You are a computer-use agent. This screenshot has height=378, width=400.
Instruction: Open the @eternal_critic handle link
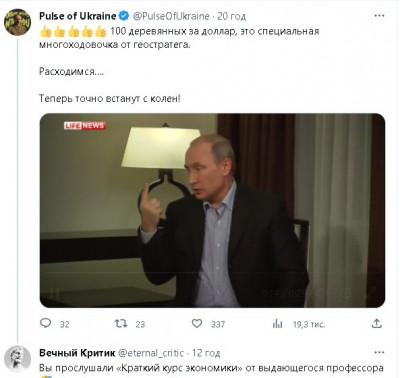(151, 353)
